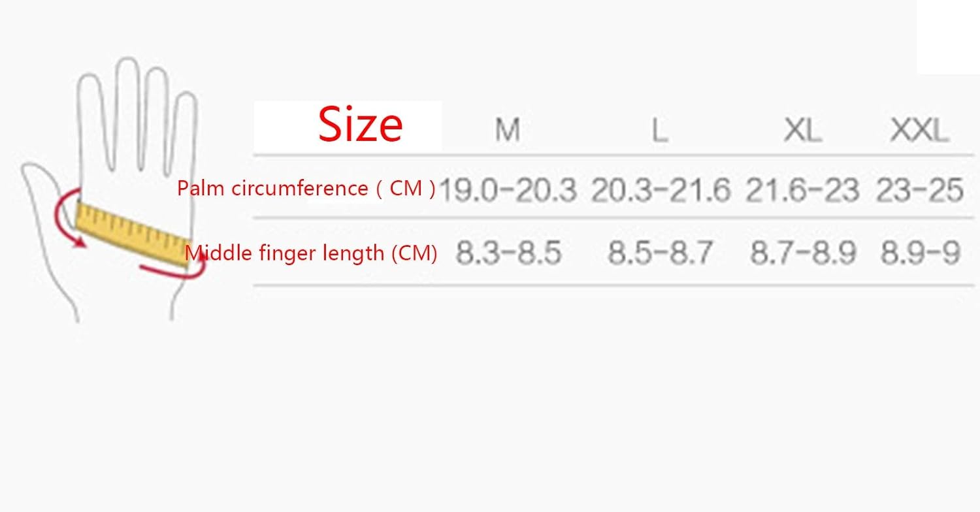Click the 8.3-8.5 middle finger length value
The height and width of the screenshot is (512, 980).
pyautogui.click(x=508, y=253)
